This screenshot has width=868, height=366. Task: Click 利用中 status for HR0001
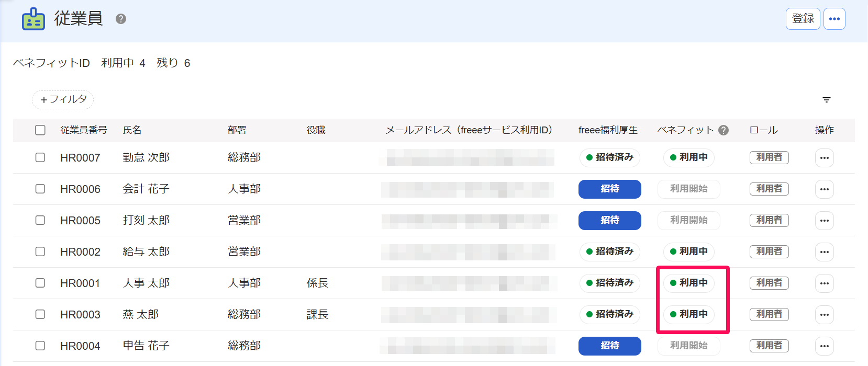tap(689, 283)
